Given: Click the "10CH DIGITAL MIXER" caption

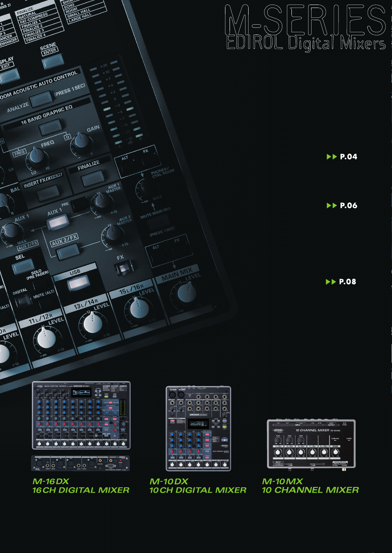Looking at the screenshot, I should 198,490.
